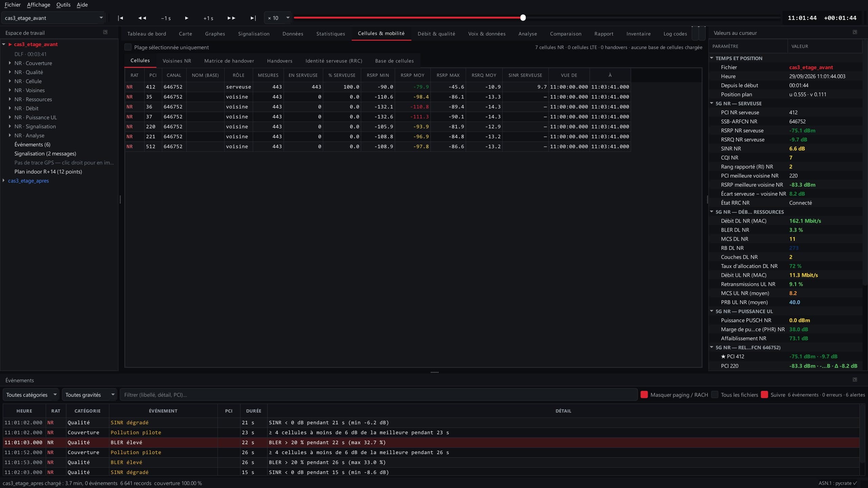Select the BLER élevé event at 11:01:03.000
The image size is (868, 488).
(431, 442)
